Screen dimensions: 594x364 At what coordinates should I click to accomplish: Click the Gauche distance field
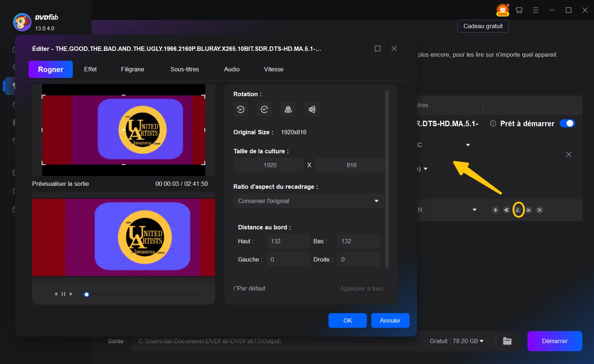click(x=288, y=259)
